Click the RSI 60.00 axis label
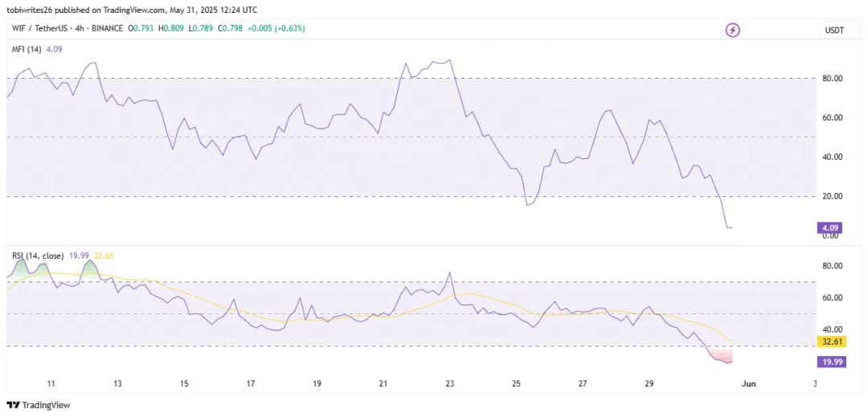The width and height of the screenshot is (868, 417). pos(832,298)
